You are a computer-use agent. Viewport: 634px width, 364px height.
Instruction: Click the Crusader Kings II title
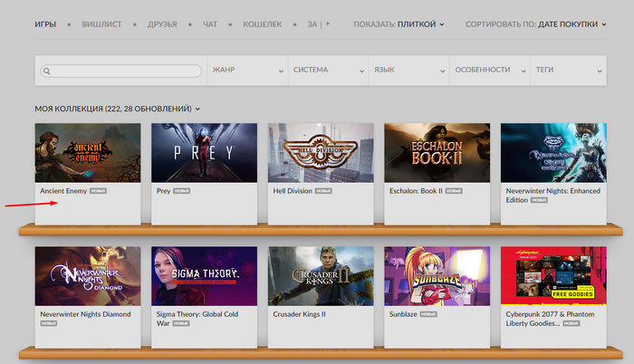click(299, 314)
